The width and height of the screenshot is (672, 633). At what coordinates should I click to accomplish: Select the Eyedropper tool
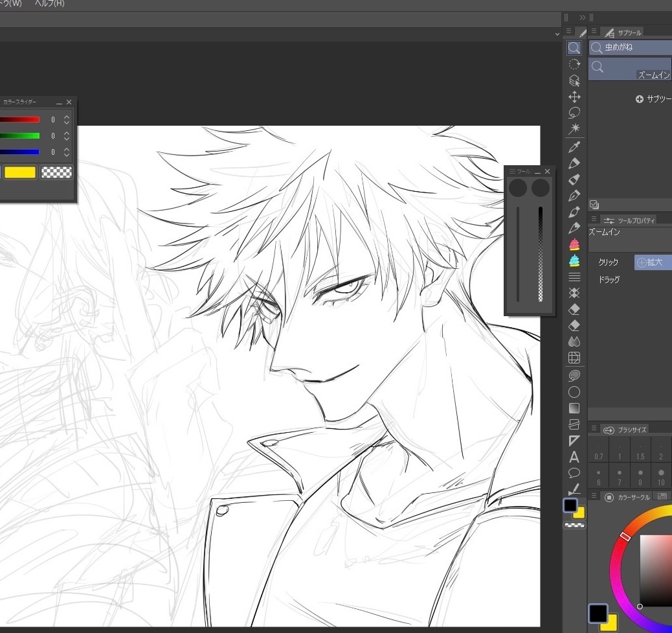point(574,147)
